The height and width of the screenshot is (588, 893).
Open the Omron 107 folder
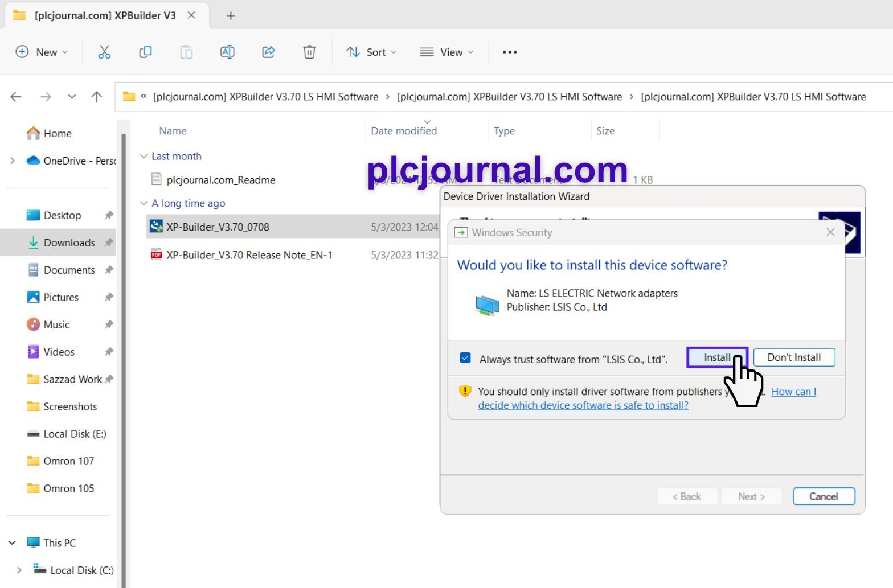coord(60,461)
